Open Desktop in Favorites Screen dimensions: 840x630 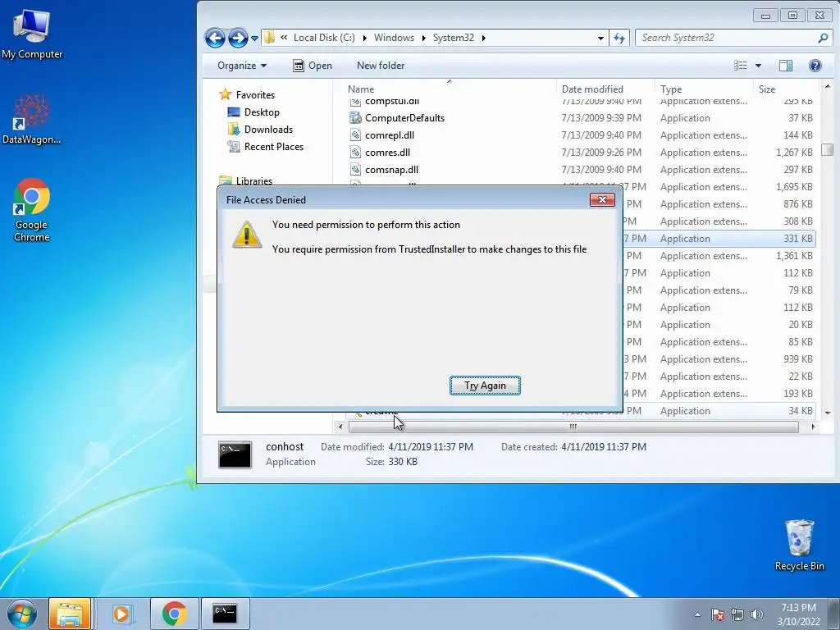[x=253, y=112]
